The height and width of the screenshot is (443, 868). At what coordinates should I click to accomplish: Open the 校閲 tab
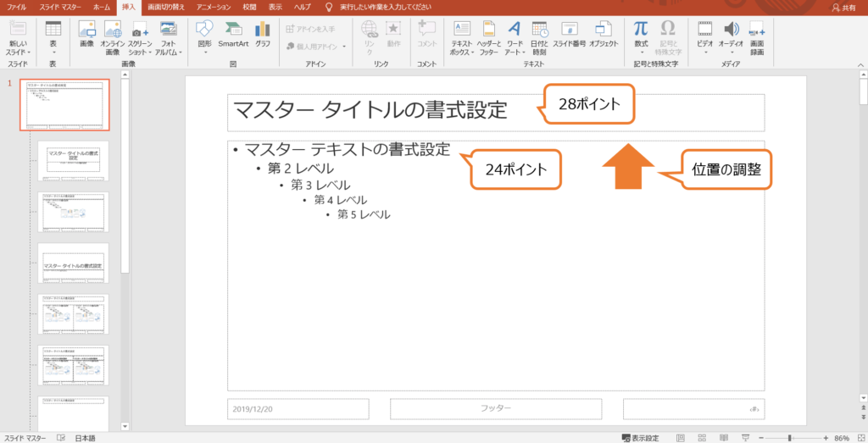(x=250, y=7)
